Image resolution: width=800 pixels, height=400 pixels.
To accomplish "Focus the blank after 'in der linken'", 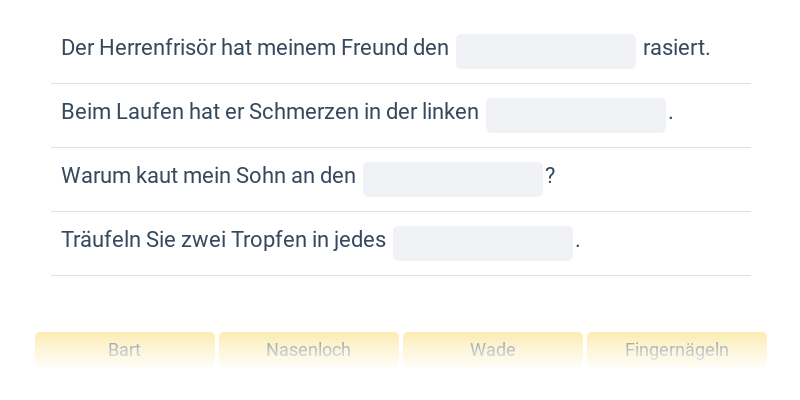I will tap(575, 115).
